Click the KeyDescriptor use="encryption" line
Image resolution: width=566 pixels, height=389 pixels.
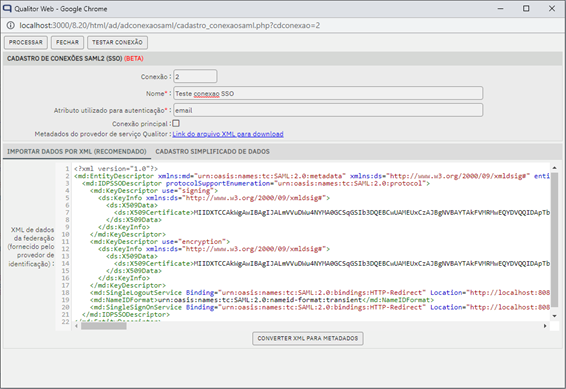pos(160,241)
